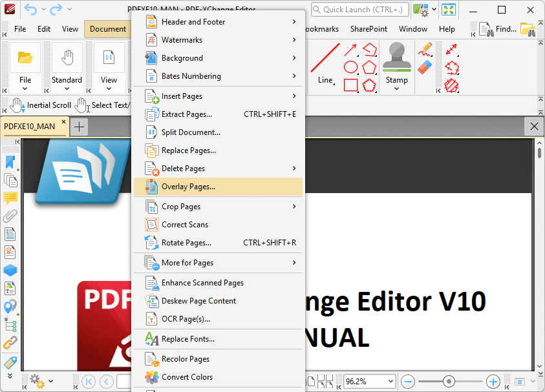The height and width of the screenshot is (392, 545).
Task: Open the Attachments paperclip pane
Action: 10,216
